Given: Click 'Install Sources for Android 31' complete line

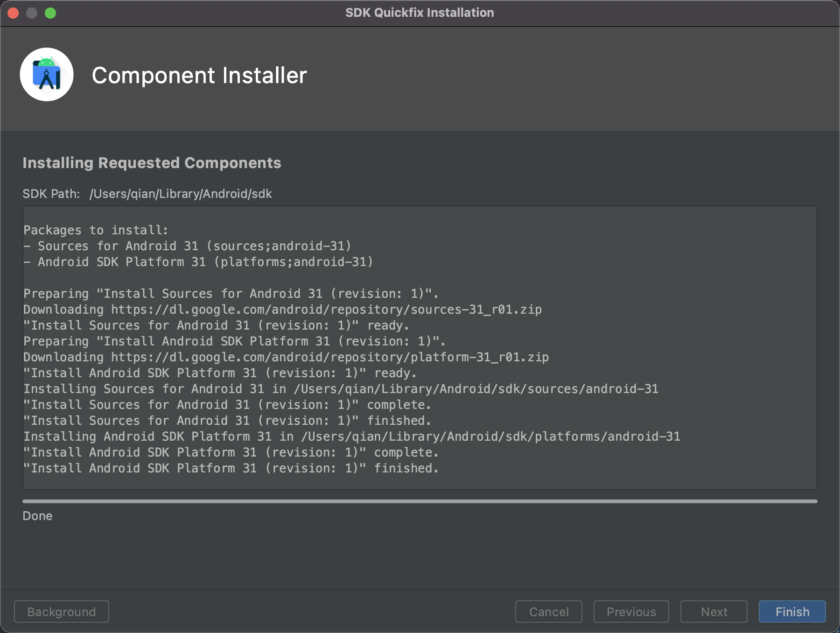Looking at the screenshot, I should click(227, 405).
